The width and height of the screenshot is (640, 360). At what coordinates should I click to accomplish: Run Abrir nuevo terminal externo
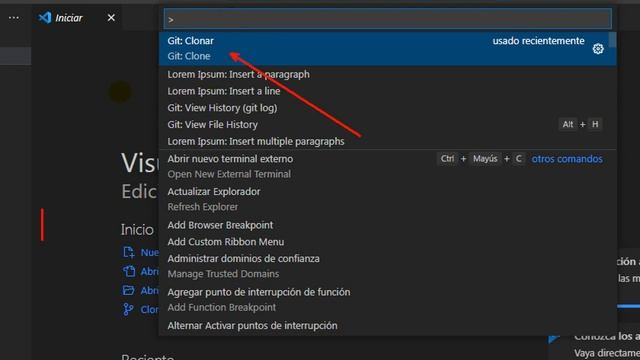pyautogui.click(x=387, y=166)
